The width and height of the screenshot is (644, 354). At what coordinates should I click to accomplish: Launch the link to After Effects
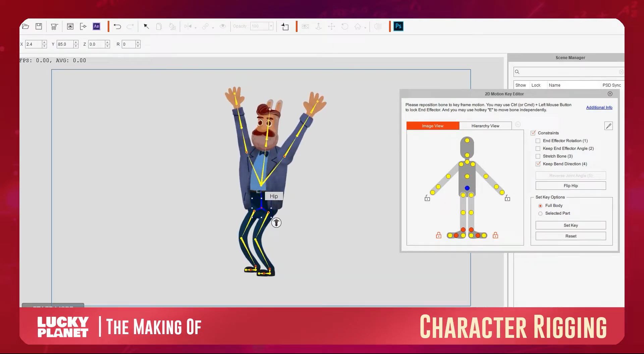pyautogui.click(x=96, y=26)
